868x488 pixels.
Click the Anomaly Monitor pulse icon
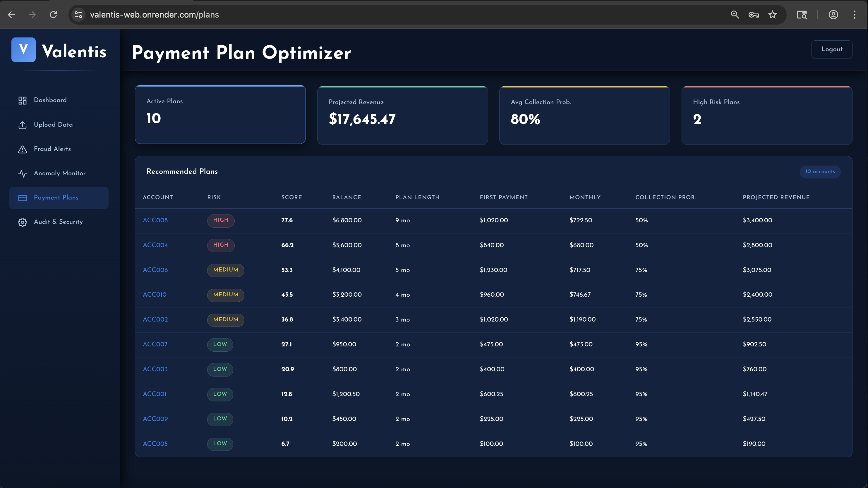click(22, 173)
